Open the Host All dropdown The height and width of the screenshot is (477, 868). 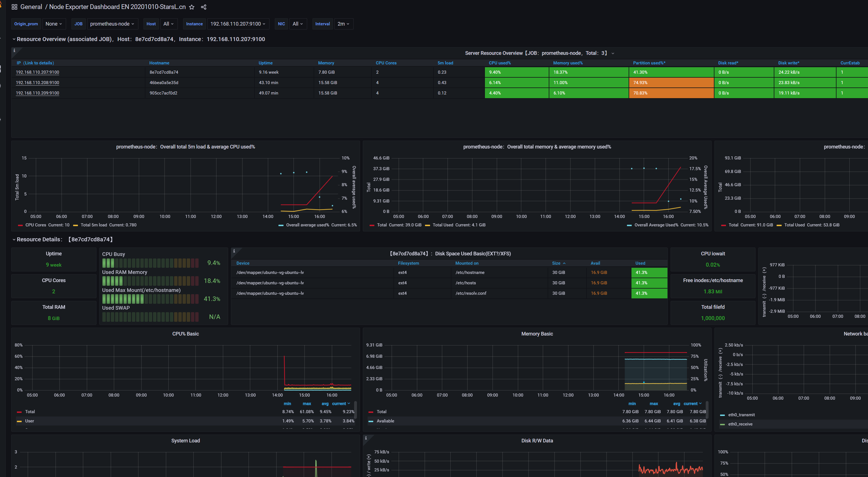(168, 24)
